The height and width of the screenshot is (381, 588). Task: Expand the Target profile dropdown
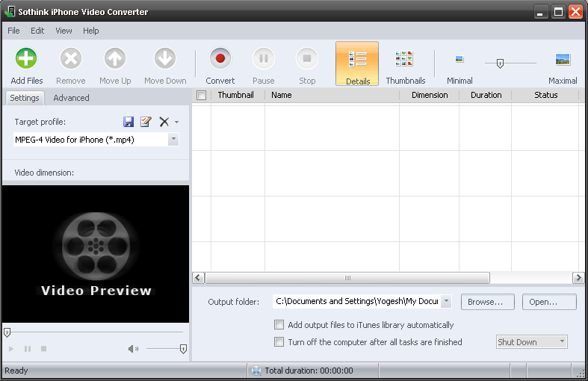[x=173, y=139]
